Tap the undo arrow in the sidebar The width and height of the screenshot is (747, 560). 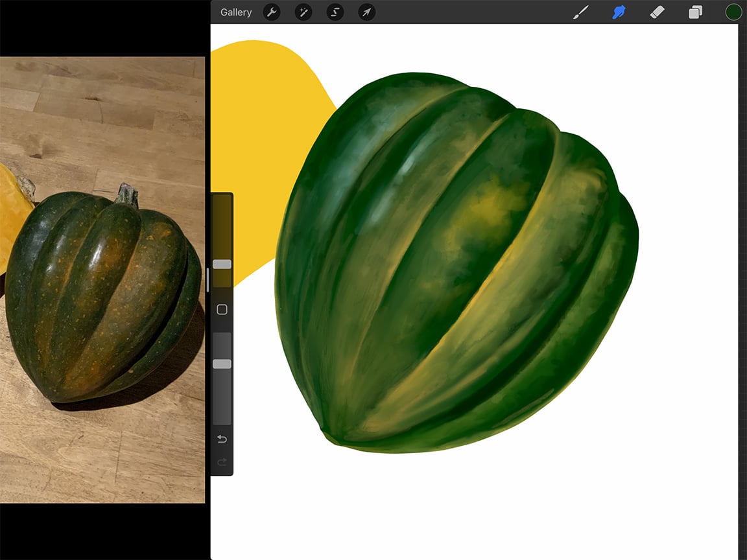[x=222, y=439]
